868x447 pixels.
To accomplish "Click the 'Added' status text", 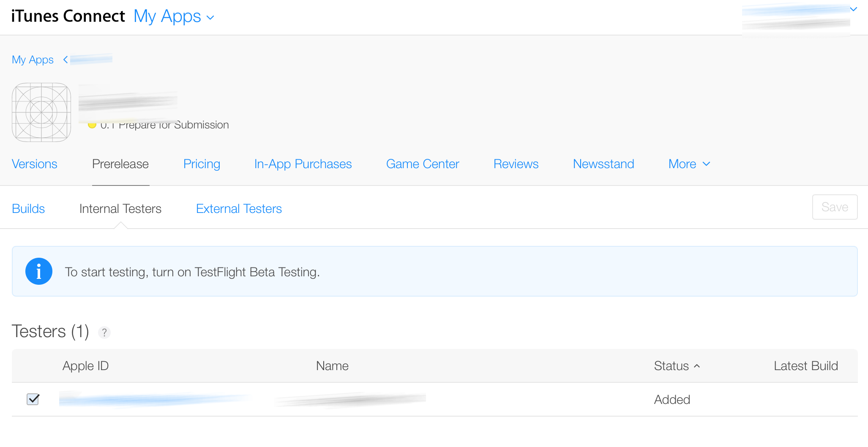I will (x=672, y=400).
